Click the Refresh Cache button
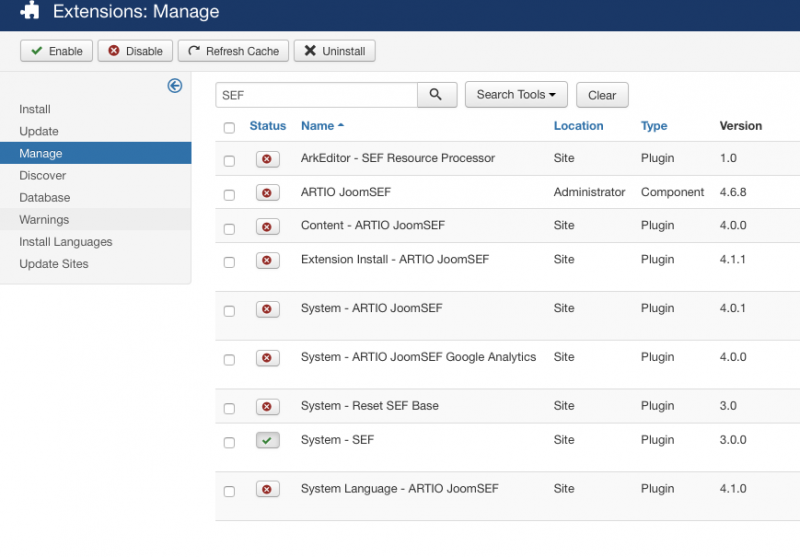Image resolution: width=800 pixels, height=557 pixels. [x=233, y=51]
